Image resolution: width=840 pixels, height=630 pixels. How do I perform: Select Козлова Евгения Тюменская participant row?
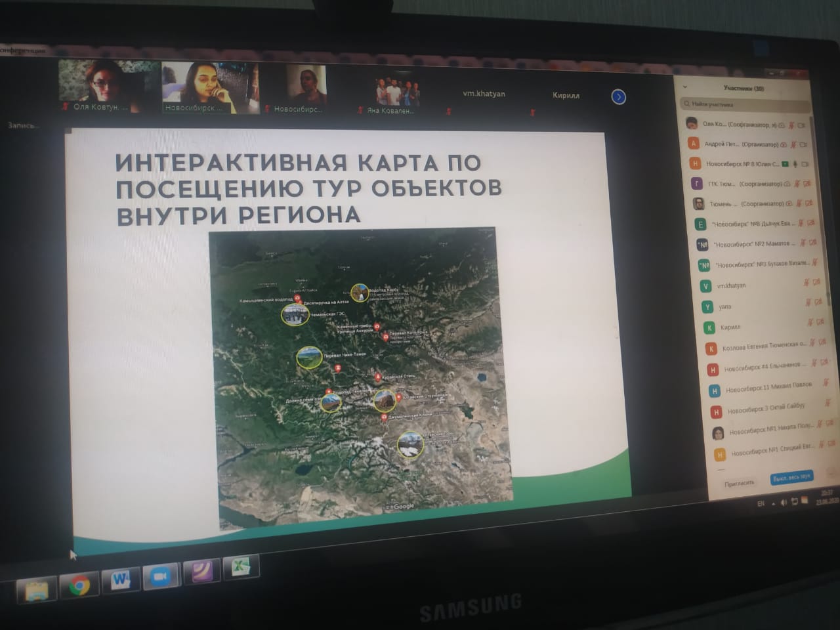(765, 347)
